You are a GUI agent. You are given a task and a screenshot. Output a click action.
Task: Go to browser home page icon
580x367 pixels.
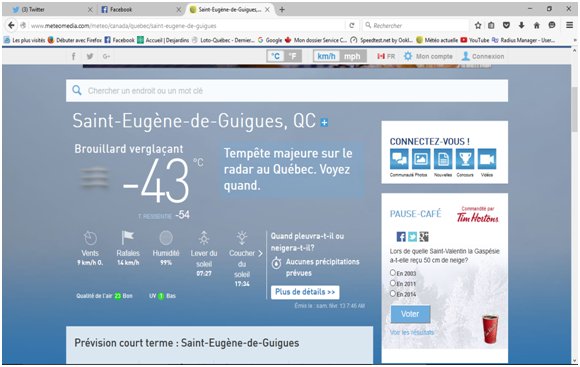click(537, 26)
